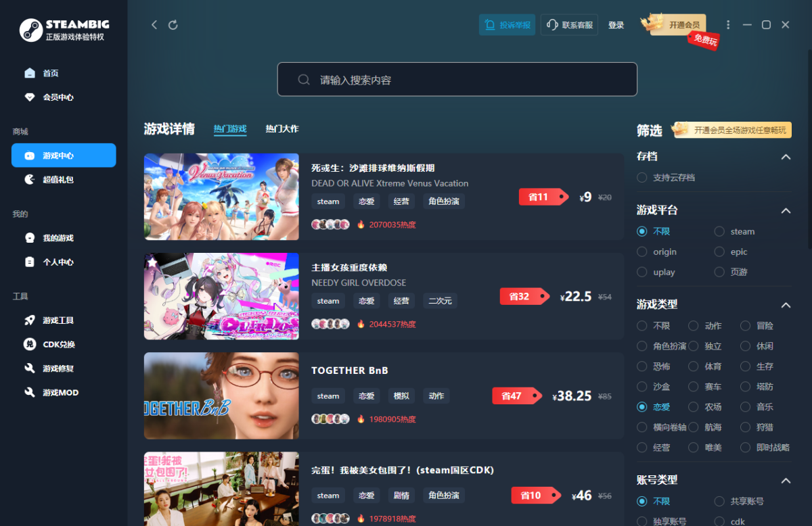Open CDK兑换 from the sidebar
This screenshot has height=526, width=812.
pyautogui.click(x=58, y=344)
